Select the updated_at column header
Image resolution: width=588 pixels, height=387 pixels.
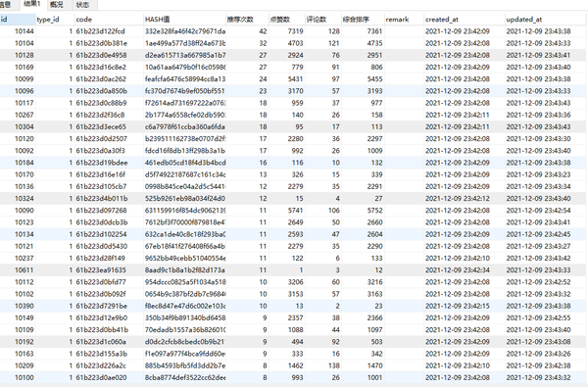pos(546,20)
